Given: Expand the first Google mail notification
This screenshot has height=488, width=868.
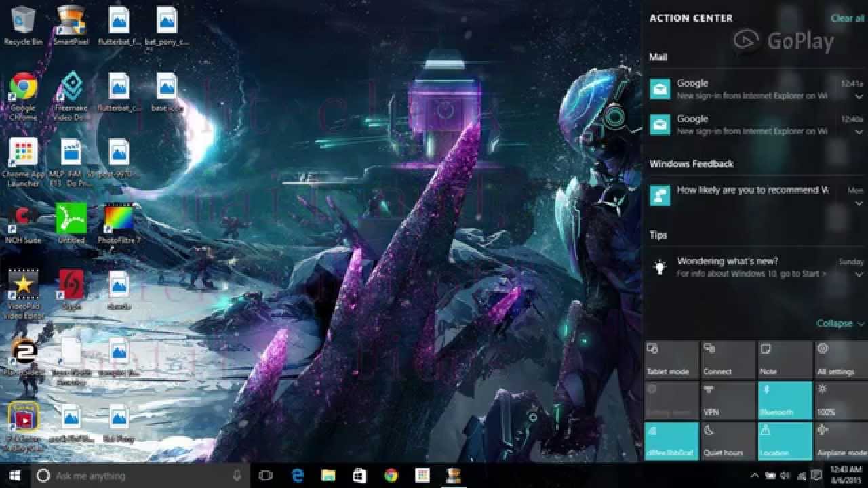Looking at the screenshot, I should point(859,96).
